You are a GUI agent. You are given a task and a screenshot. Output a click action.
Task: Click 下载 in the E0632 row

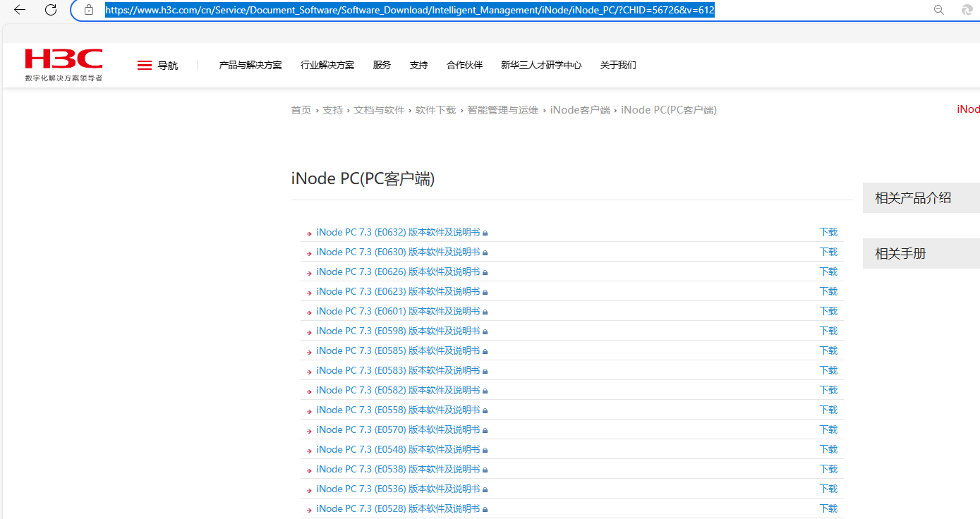[828, 232]
